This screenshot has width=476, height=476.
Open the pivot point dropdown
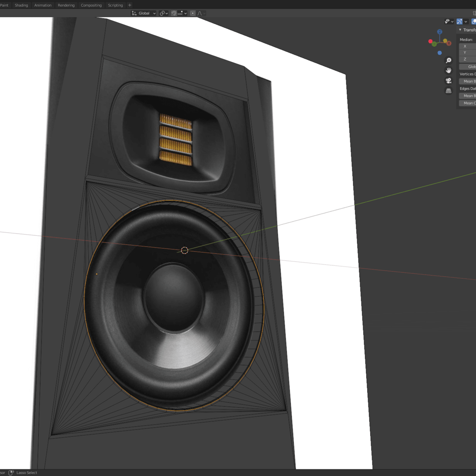(164, 13)
